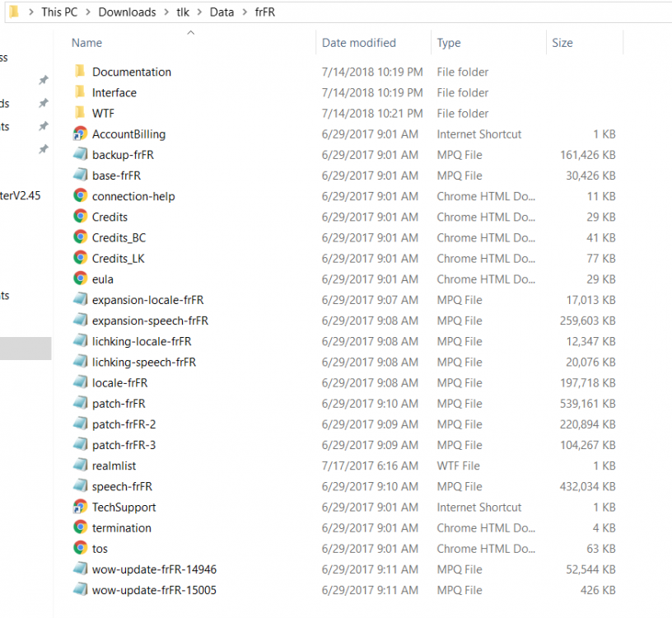This screenshot has width=672, height=618.
Task: Expand the chevron after Downloads
Action: [x=166, y=12]
